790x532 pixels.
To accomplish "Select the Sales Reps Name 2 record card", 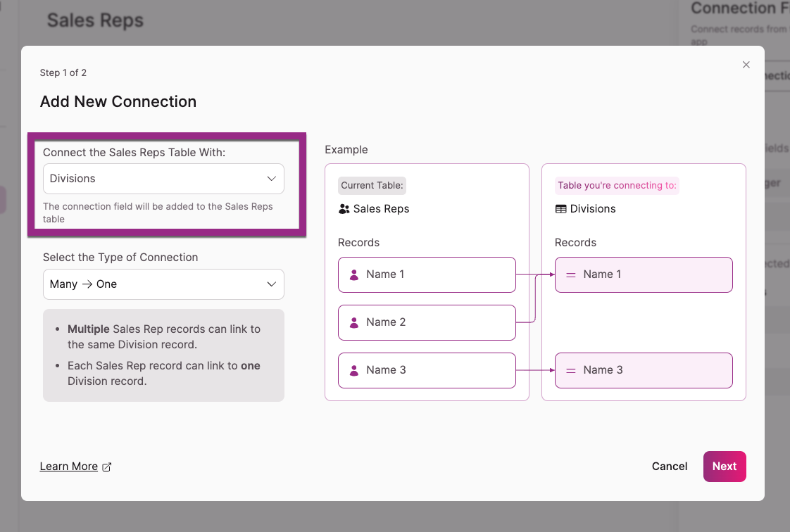I will (427, 322).
